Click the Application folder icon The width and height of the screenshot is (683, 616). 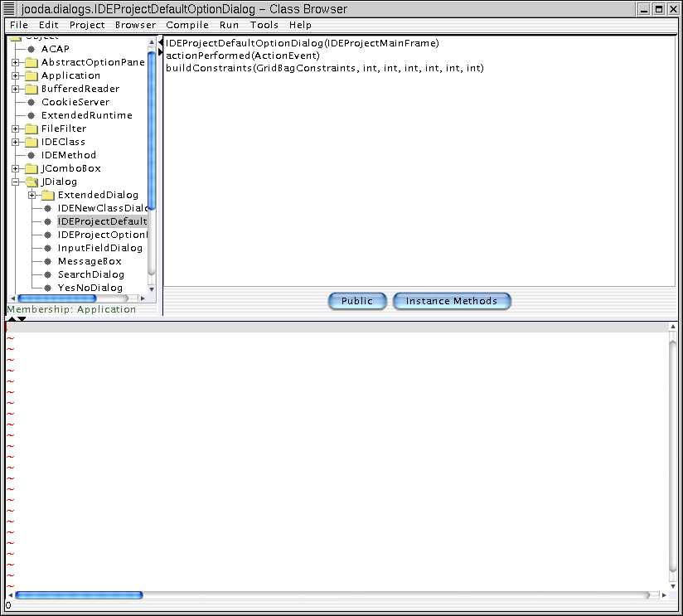pyautogui.click(x=31, y=75)
